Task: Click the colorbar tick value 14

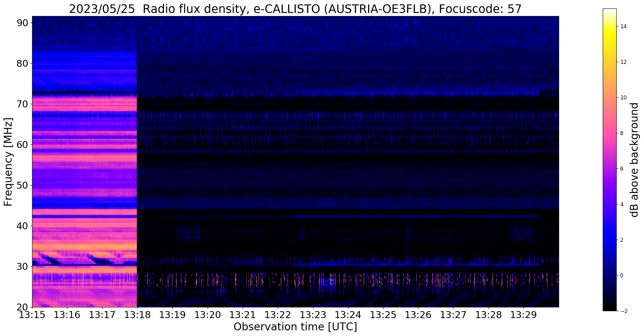Action: (x=623, y=26)
